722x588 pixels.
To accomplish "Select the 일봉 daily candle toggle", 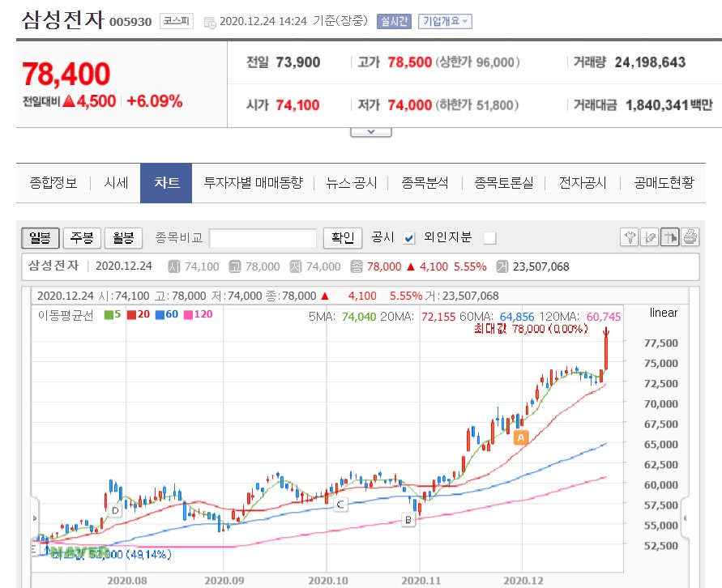I will click(40, 238).
